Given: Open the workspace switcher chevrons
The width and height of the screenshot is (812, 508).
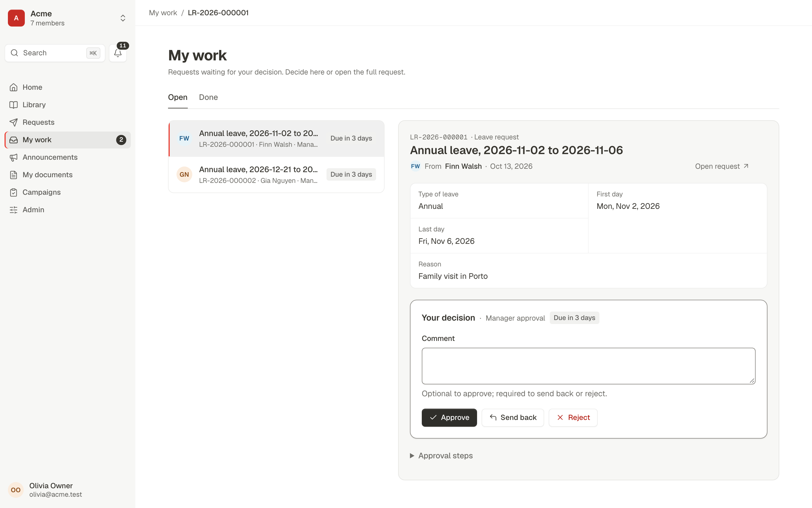Looking at the screenshot, I should pyautogui.click(x=123, y=18).
